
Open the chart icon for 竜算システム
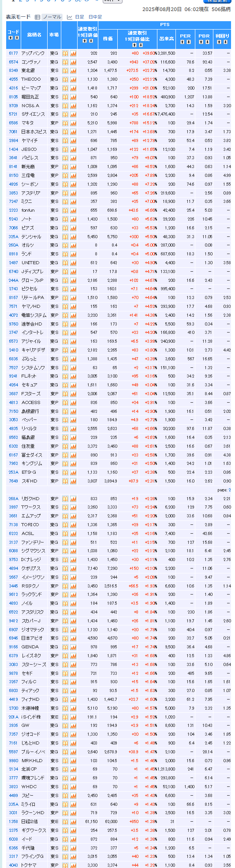73,315
